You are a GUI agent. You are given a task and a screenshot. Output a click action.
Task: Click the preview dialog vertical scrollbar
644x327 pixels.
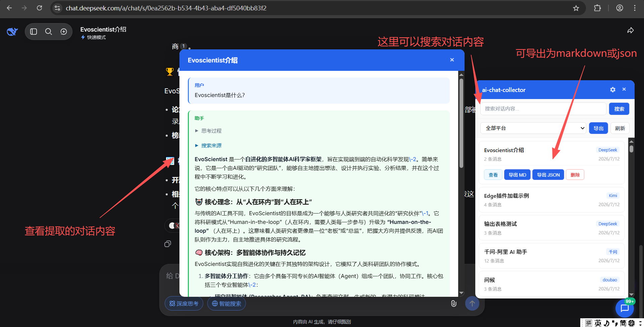(x=461, y=123)
